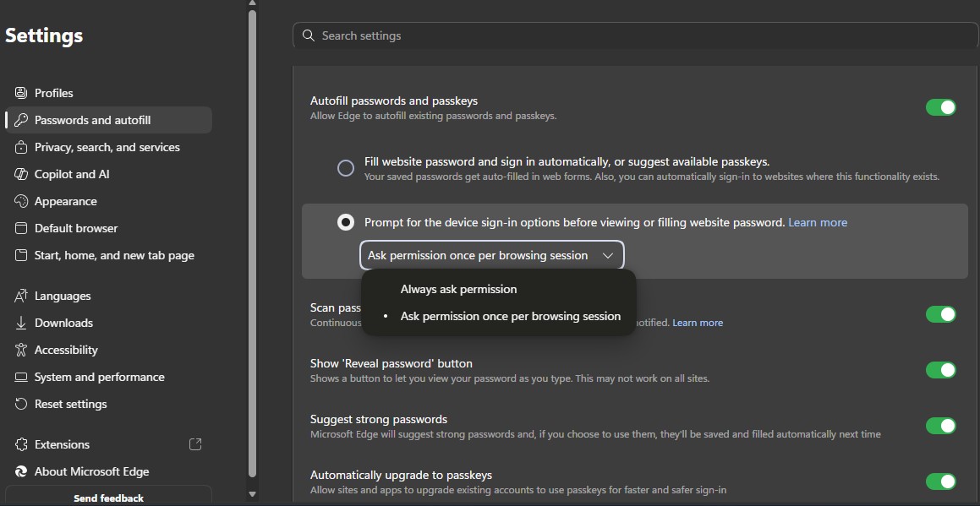Turn off Automatically upgrade to passkeys
Screen dimensions: 980x506
[x=940, y=482]
